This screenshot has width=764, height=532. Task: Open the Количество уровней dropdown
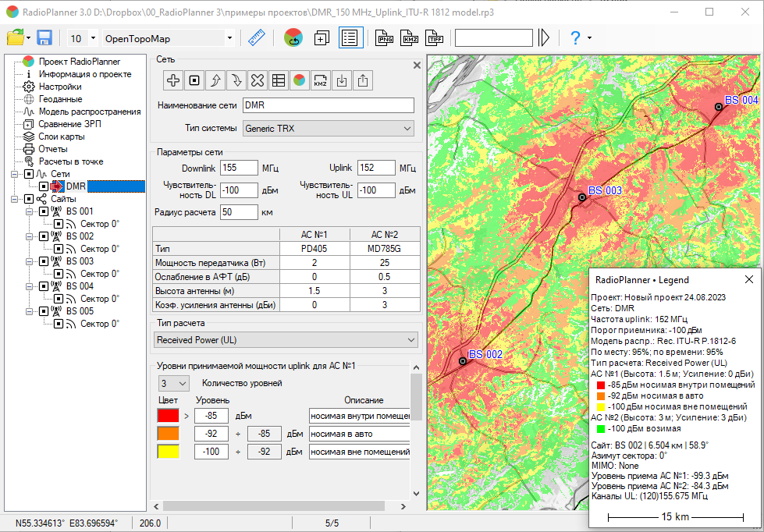(x=174, y=384)
